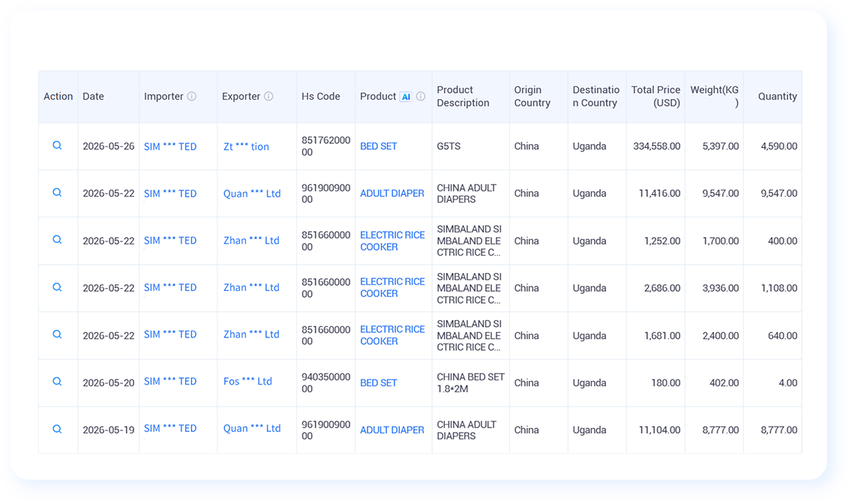The height and width of the screenshot is (504, 852).
Task: Click the info icon beside Importer header
Action: (x=192, y=96)
